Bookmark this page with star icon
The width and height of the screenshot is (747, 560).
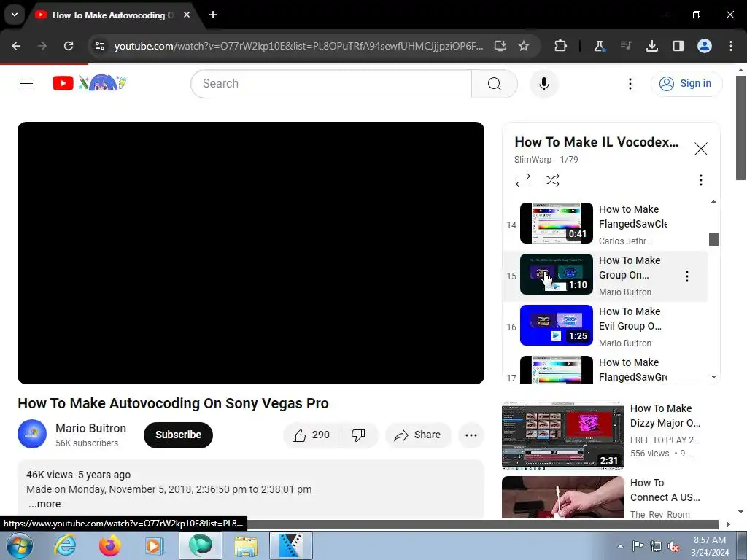coord(524,46)
